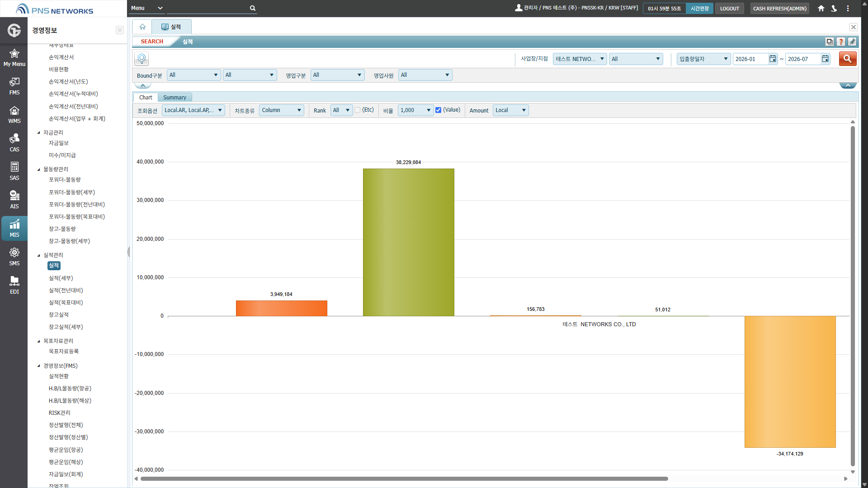Open 손익계산서 in the tree

pyautogui.click(x=61, y=57)
